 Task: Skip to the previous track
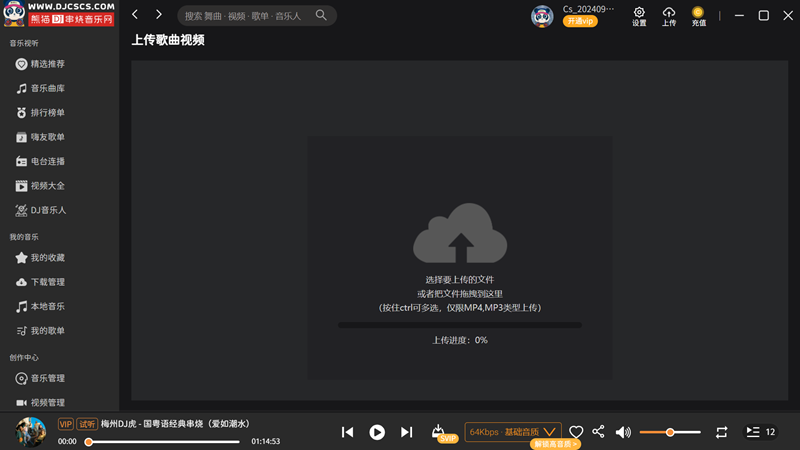pyautogui.click(x=347, y=432)
